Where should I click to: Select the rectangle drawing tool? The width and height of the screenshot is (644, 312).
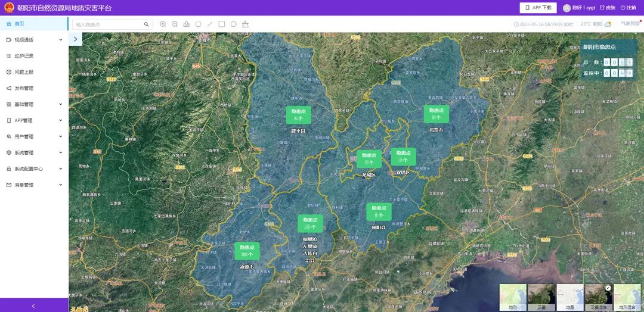pyautogui.click(x=222, y=24)
